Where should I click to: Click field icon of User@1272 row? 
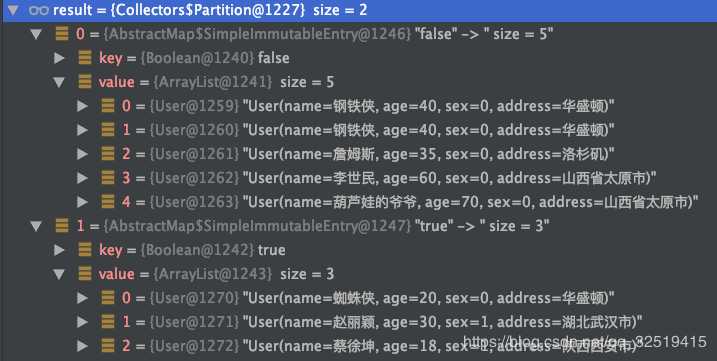(108, 345)
